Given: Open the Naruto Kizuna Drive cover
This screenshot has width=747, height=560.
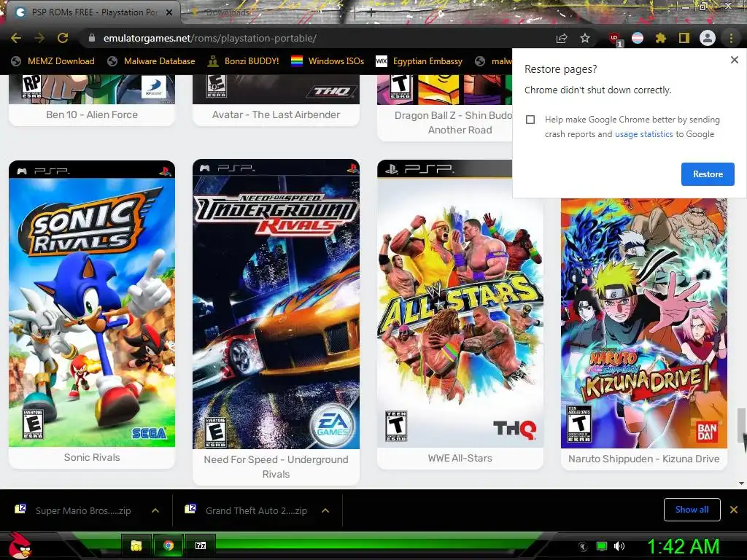Looking at the screenshot, I should [643, 323].
